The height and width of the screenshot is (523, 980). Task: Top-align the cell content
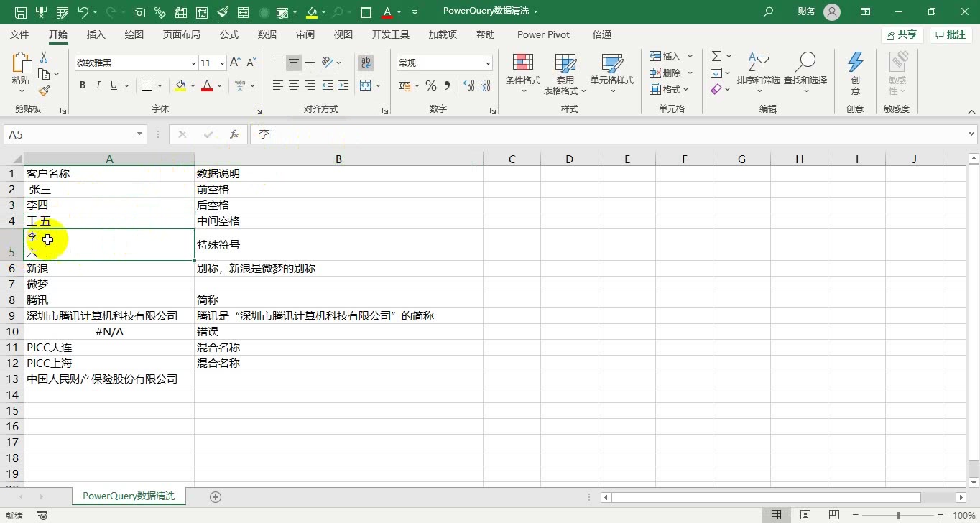(278, 63)
